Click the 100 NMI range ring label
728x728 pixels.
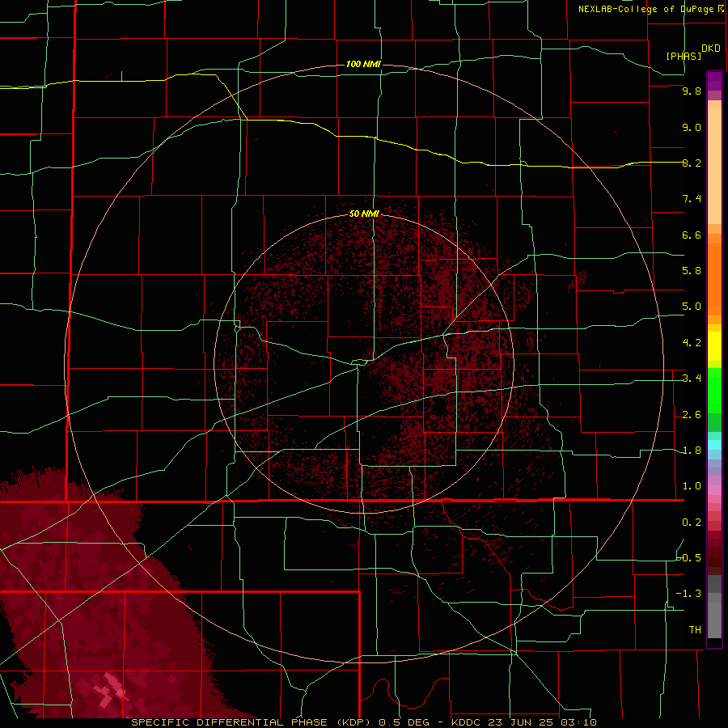pyautogui.click(x=363, y=64)
